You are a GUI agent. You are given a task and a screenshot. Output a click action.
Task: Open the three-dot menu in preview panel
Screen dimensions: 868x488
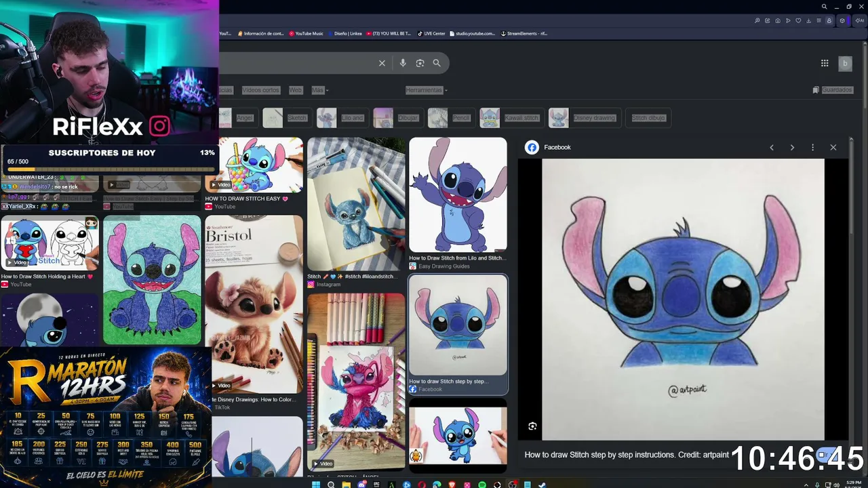(812, 147)
